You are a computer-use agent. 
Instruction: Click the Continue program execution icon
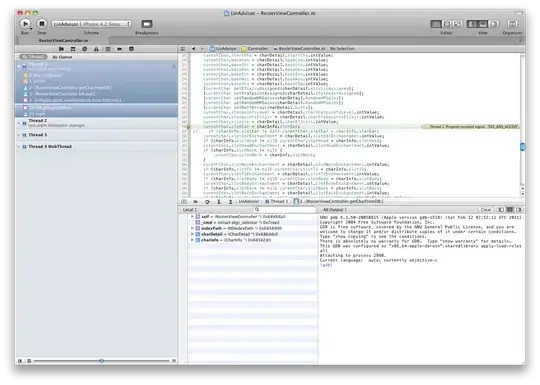(195, 201)
